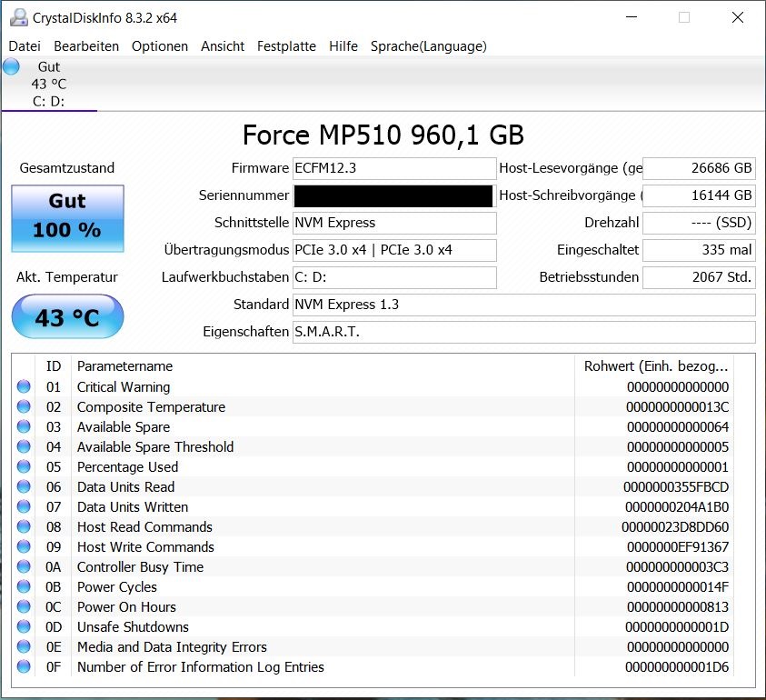Click the Firmware field ECFM12.3
Screen dimensions: 766x700
[394, 168]
